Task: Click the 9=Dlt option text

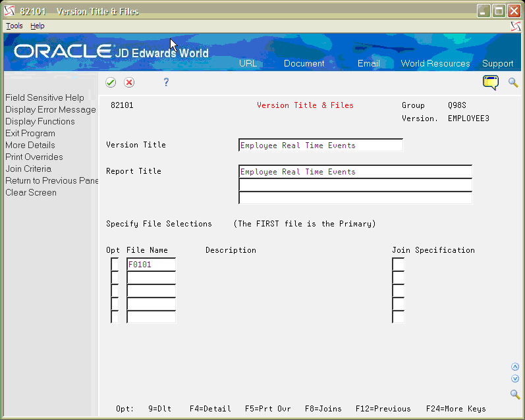Action: [x=159, y=409]
